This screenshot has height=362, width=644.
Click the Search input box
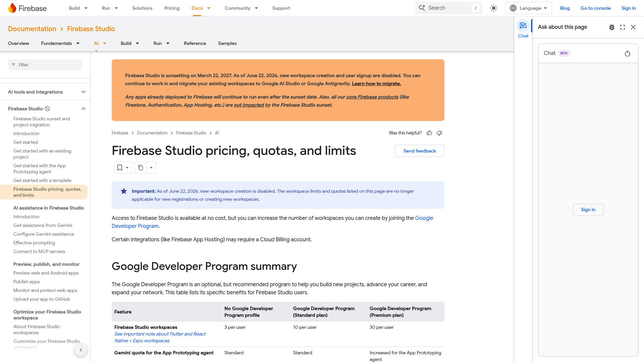point(448,8)
